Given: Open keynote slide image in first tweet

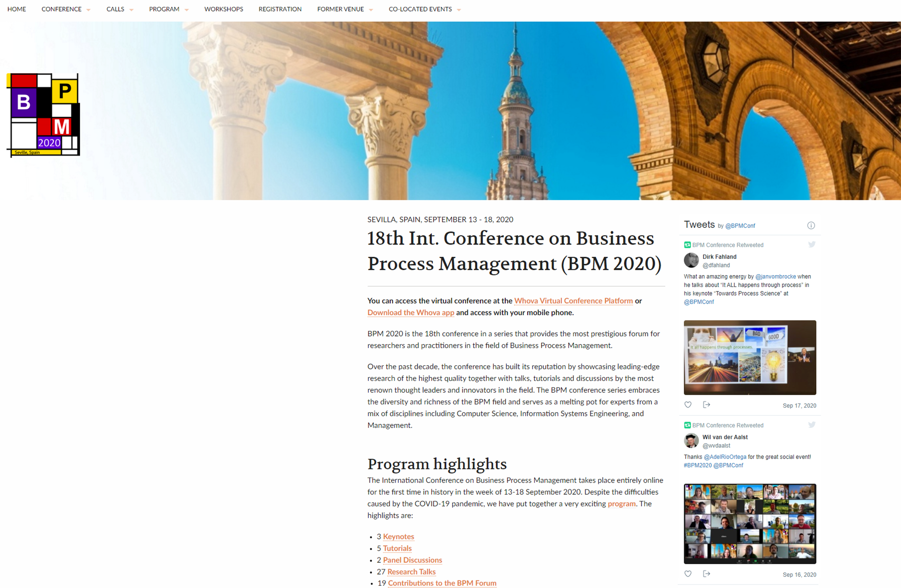Looking at the screenshot, I should pyautogui.click(x=750, y=357).
